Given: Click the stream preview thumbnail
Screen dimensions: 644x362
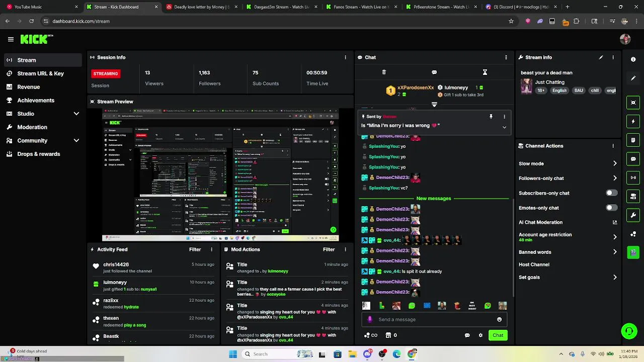Looking at the screenshot, I should click(220, 175).
